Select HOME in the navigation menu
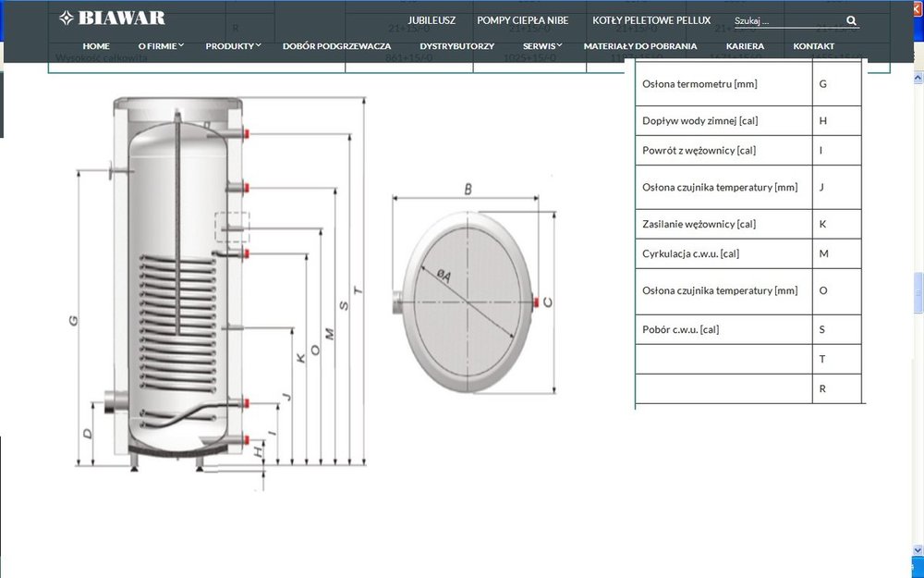This screenshot has width=924, height=578. [x=96, y=46]
